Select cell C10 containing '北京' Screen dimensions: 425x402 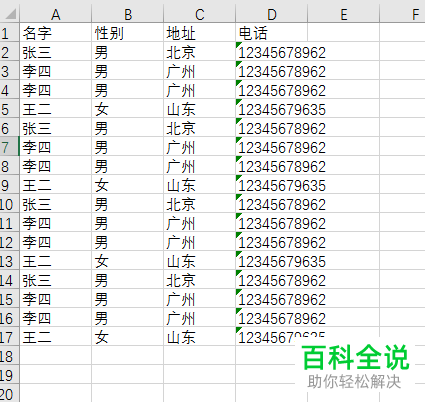pyautogui.click(x=199, y=204)
